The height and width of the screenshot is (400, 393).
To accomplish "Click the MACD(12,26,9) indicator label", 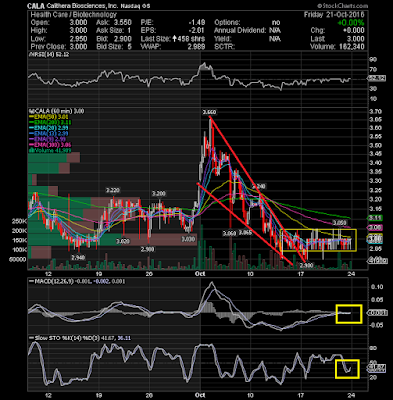I will (52, 281).
